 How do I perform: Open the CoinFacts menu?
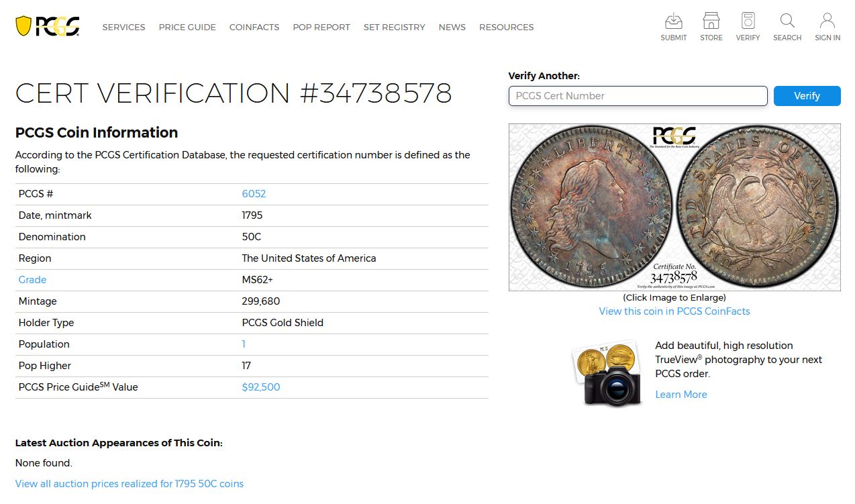click(254, 27)
